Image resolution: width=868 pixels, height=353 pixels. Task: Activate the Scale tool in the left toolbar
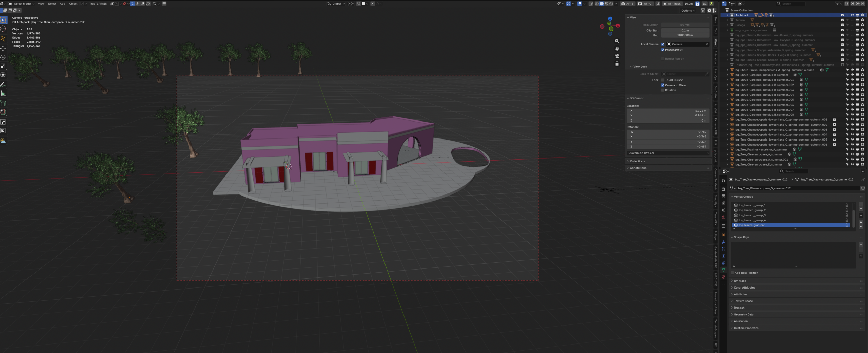click(3, 66)
